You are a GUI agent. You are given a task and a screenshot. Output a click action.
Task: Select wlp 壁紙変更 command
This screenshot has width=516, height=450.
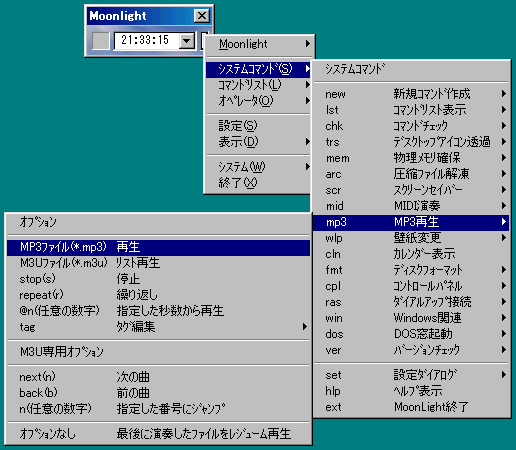tap(411, 238)
